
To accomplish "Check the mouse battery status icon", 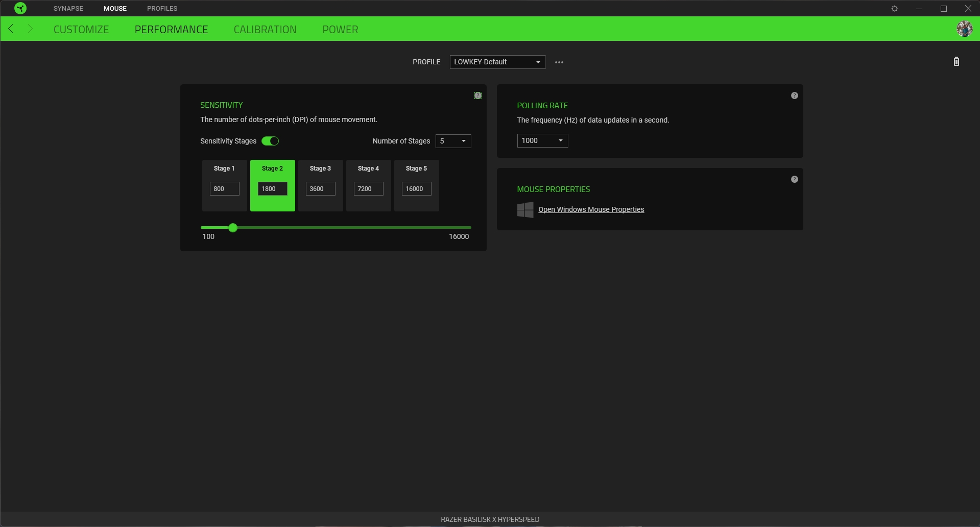I will click(957, 62).
